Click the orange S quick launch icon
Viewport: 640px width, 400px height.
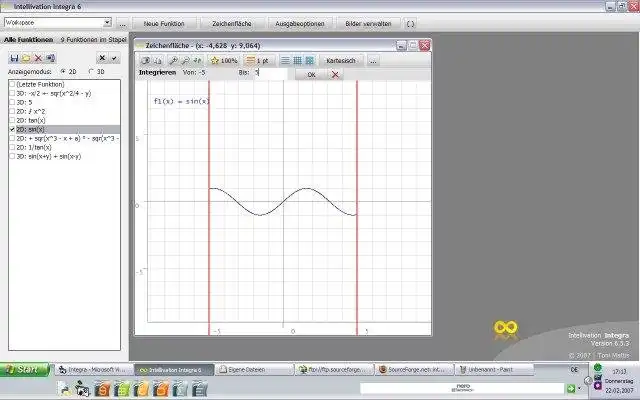(102, 389)
